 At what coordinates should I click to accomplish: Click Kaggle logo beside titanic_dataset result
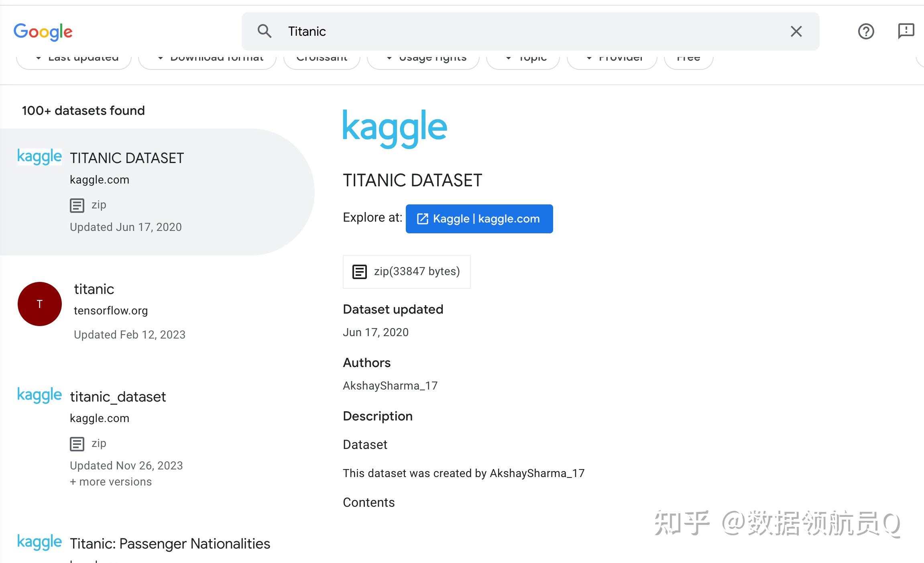[x=39, y=395]
